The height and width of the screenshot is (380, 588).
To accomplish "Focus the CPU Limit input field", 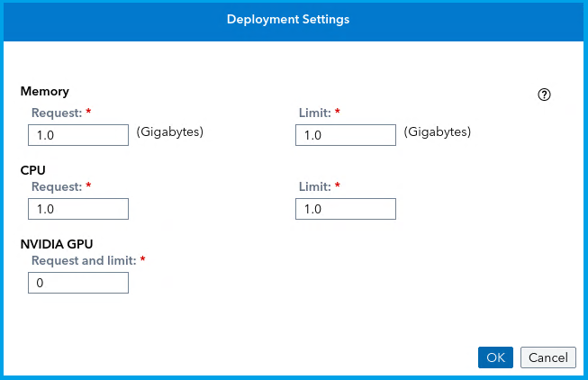I will tap(346, 209).
